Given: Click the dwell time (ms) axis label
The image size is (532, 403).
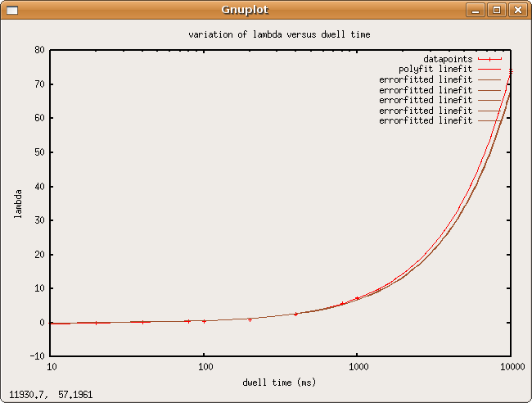Looking at the screenshot, I should tap(279, 383).
